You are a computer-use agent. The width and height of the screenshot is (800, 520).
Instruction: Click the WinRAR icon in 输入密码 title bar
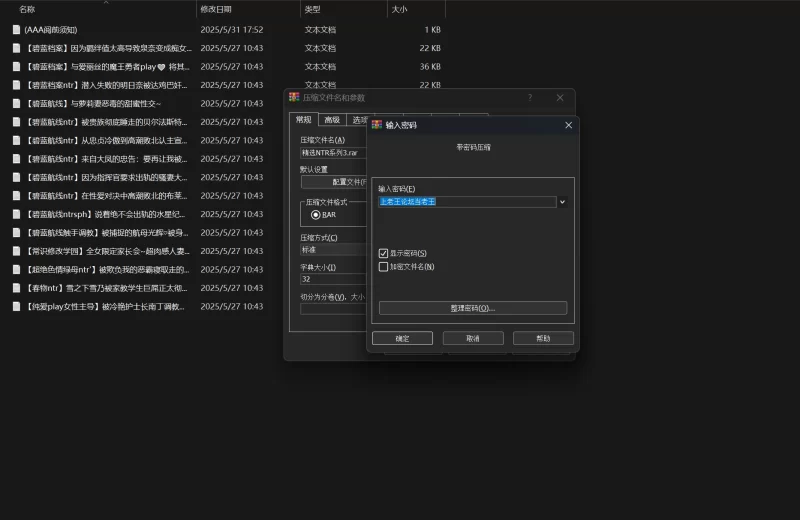tap(377, 125)
